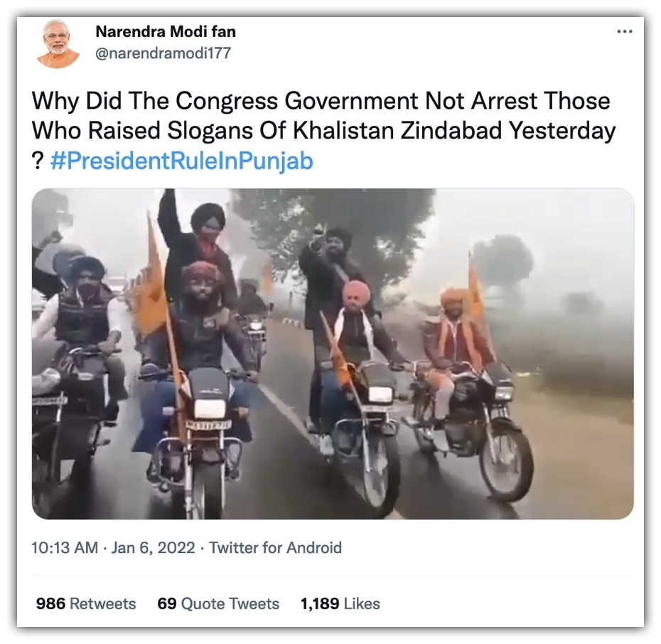
Task: Click the tweet text about Congress Government
Action: click(x=321, y=101)
